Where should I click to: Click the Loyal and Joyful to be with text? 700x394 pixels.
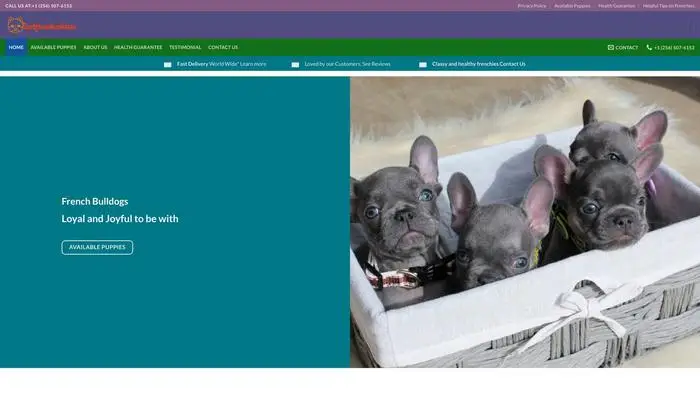pyautogui.click(x=120, y=219)
